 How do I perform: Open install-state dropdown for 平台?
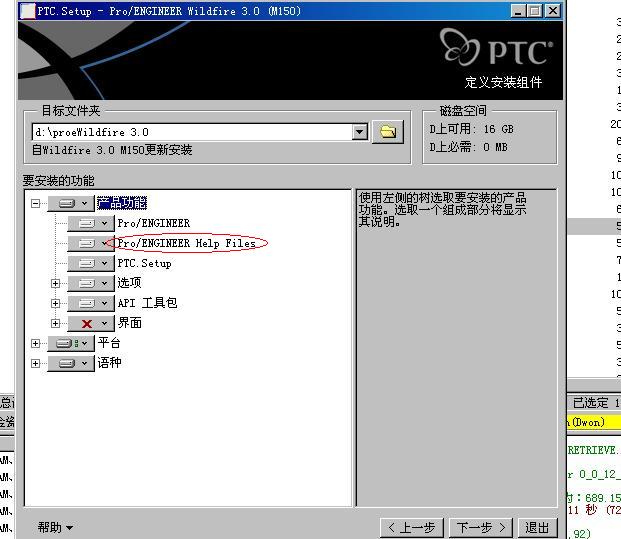(71, 343)
